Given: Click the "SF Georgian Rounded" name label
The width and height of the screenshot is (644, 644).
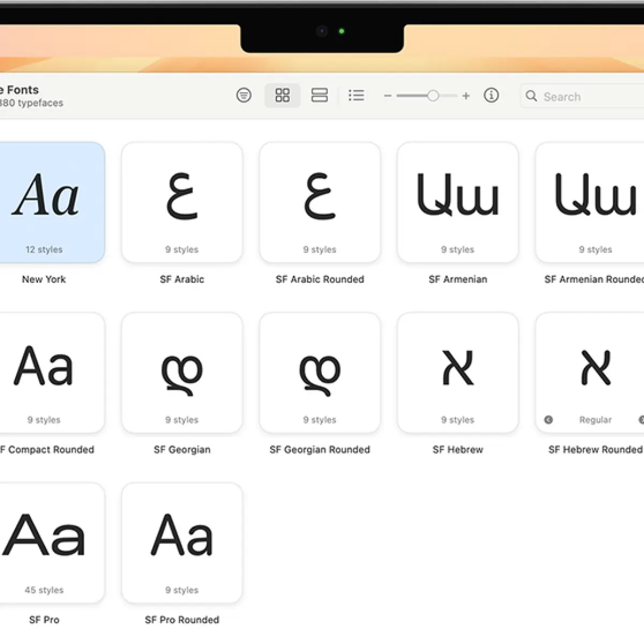Looking at the screenshot, I should pos(320,450).
